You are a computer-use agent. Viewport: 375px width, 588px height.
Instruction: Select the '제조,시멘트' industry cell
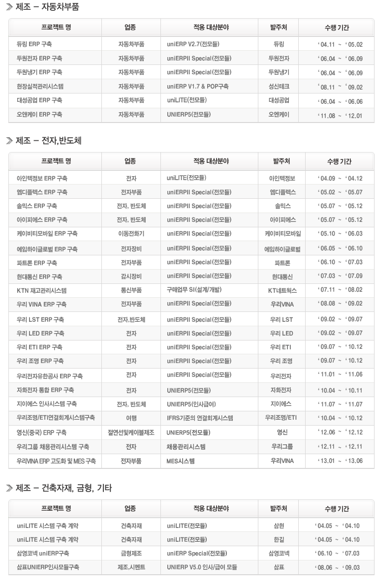[x=131, y=567]
